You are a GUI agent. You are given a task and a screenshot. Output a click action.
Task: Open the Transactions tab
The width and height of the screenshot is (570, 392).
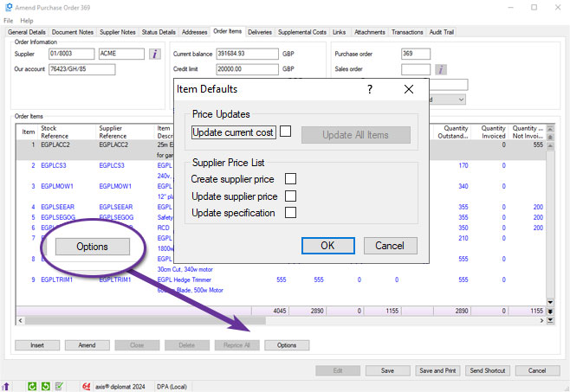[407, 32]
